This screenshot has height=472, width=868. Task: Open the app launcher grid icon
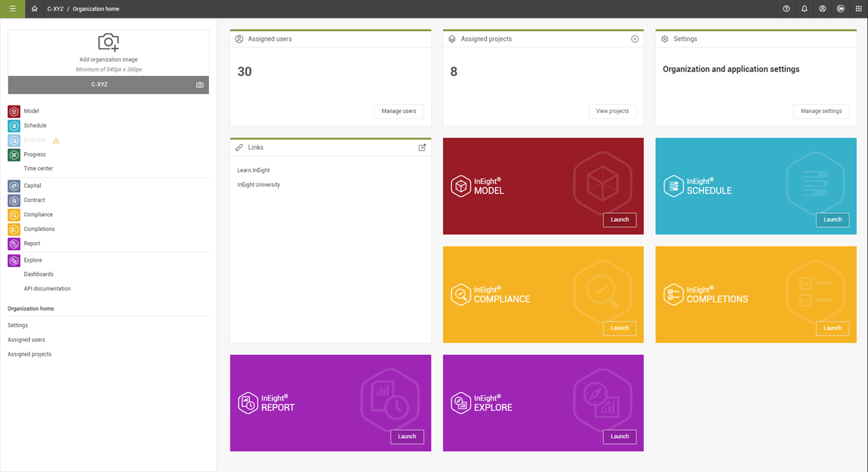coord(859,9)
